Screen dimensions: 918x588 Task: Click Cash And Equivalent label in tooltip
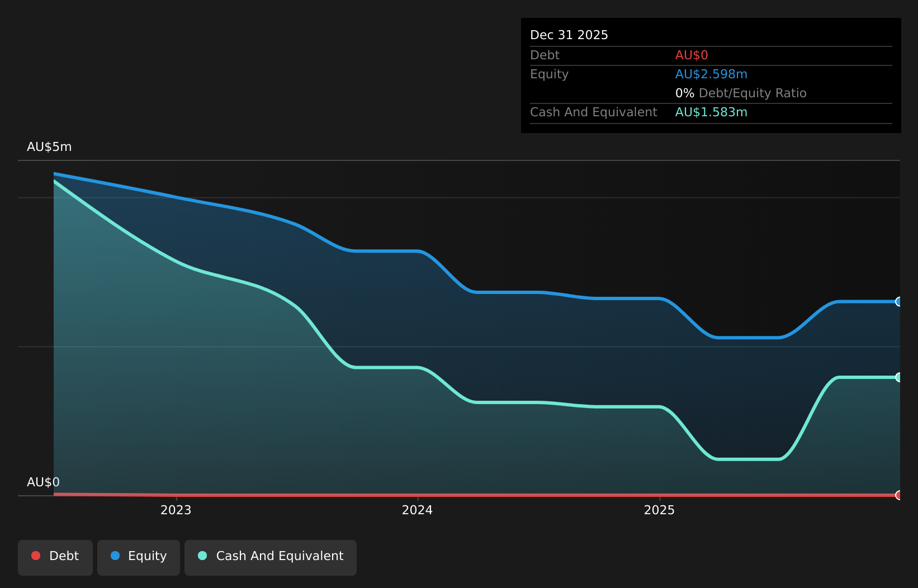pos(594,112)
